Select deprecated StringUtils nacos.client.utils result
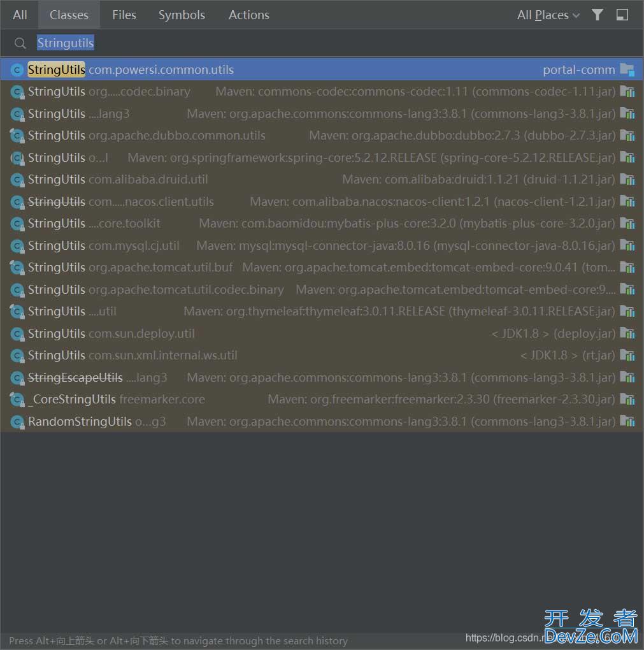The image size is (644, 650). [x=322, y=201]
